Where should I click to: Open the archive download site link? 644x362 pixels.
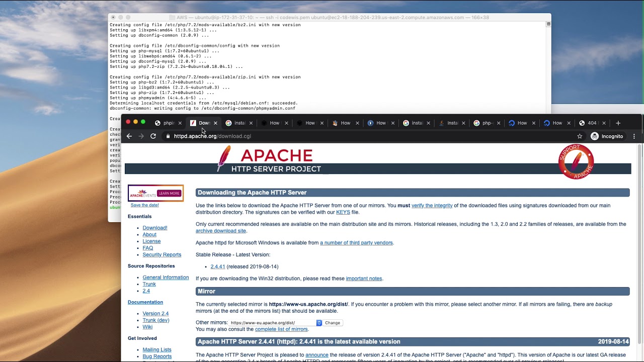(221, 231)
